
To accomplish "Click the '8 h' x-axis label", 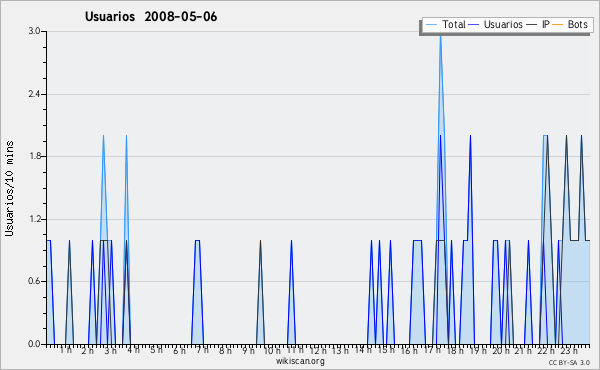I will coord(225,350).
